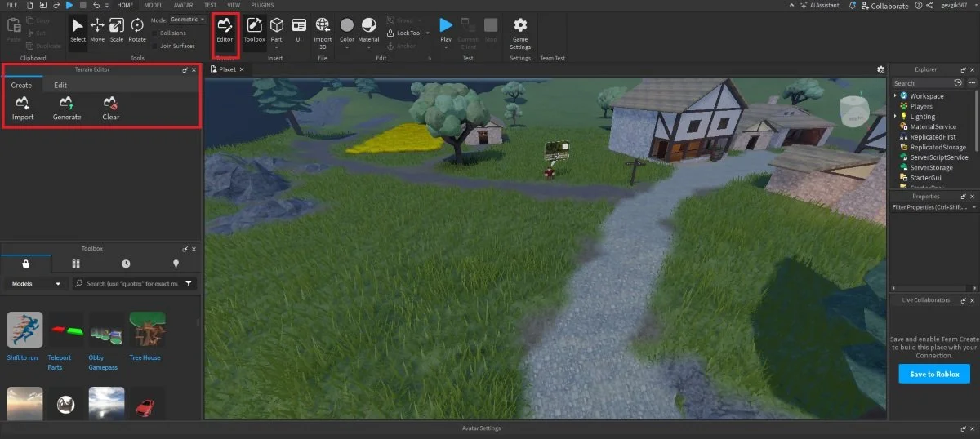The height and width of the screenshot is (439, 980).
Task: Expand the Workspace tree node
Action: click(x=895, y=95)
